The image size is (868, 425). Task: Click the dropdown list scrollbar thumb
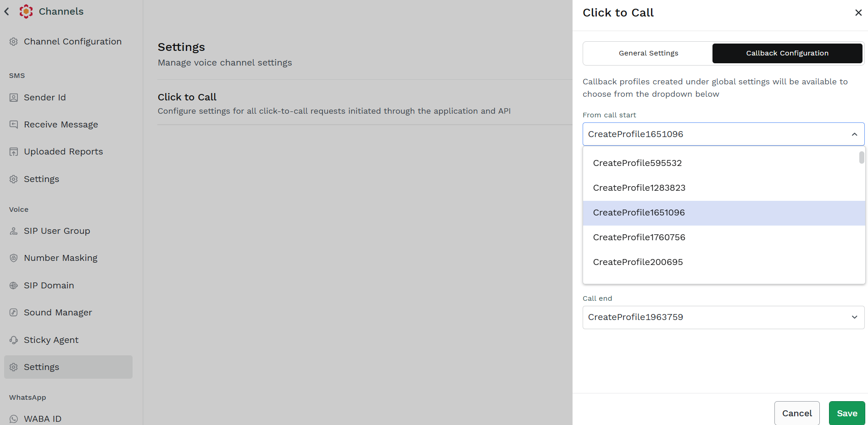(x=862, y=157)
